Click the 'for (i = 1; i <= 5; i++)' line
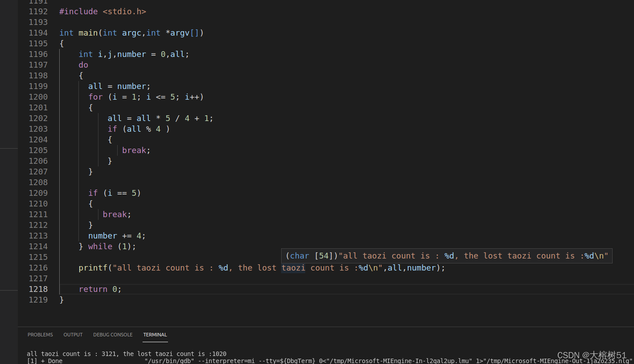Screen dimensions: 634x364 pyautogui.click(x=146, y=97)
